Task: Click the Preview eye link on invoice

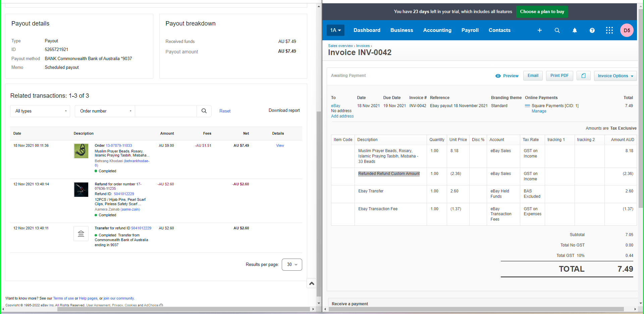Action: click(507, 76)
